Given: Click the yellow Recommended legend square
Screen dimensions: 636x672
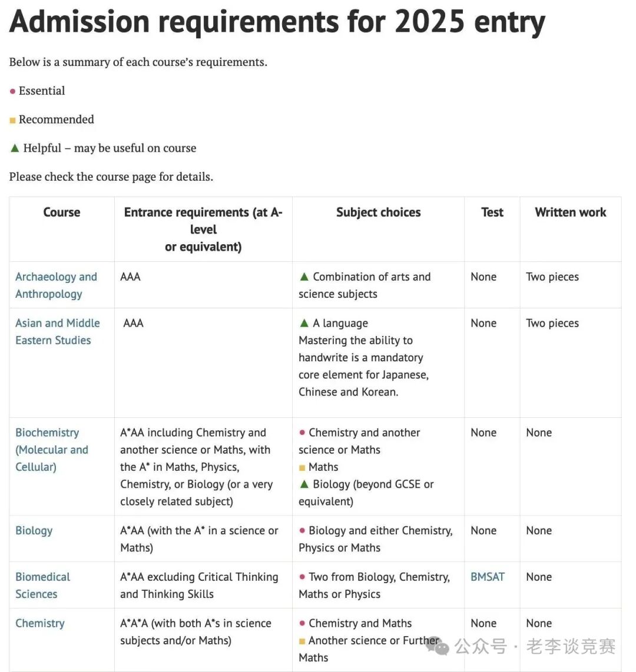Looking at the screenshot, I should 12,121.
